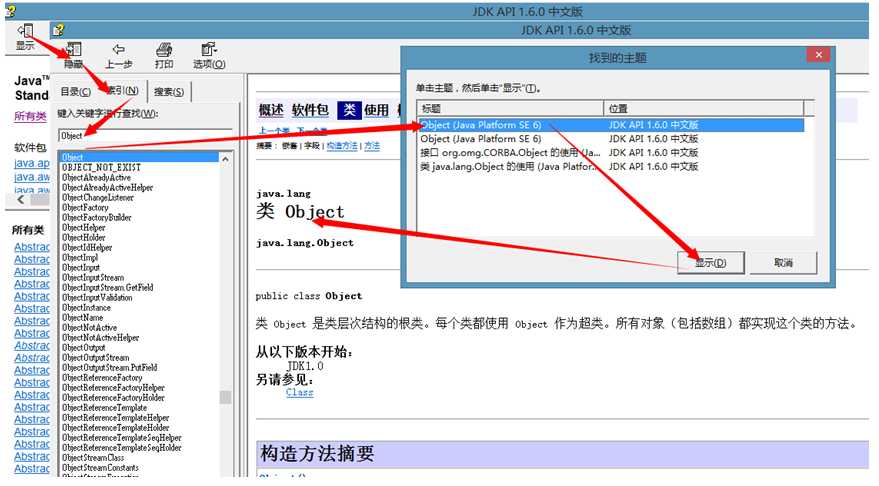Select OBJECT_NOT_EXIST in index list
The height and width of the screenshot is (486, 879).
[101, 168]
